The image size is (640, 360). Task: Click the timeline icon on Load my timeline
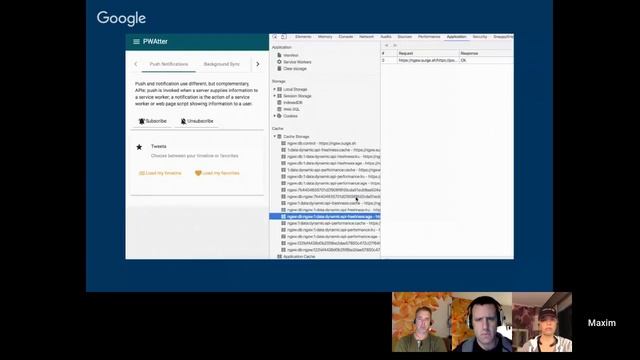click(x=142, y=173)
